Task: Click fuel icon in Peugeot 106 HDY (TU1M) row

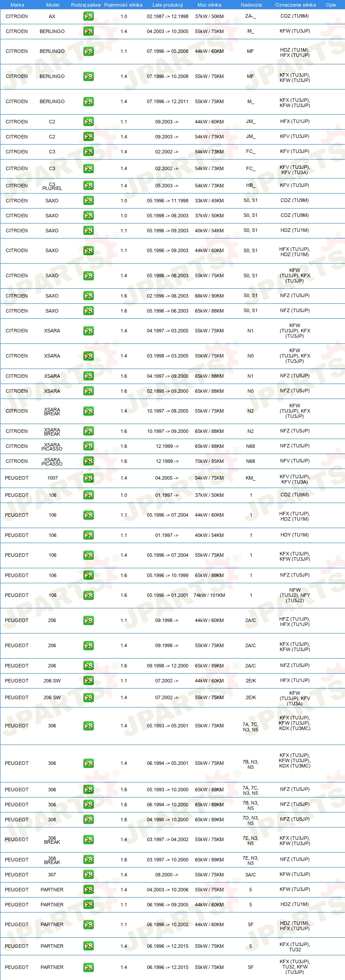Action: 88,535
